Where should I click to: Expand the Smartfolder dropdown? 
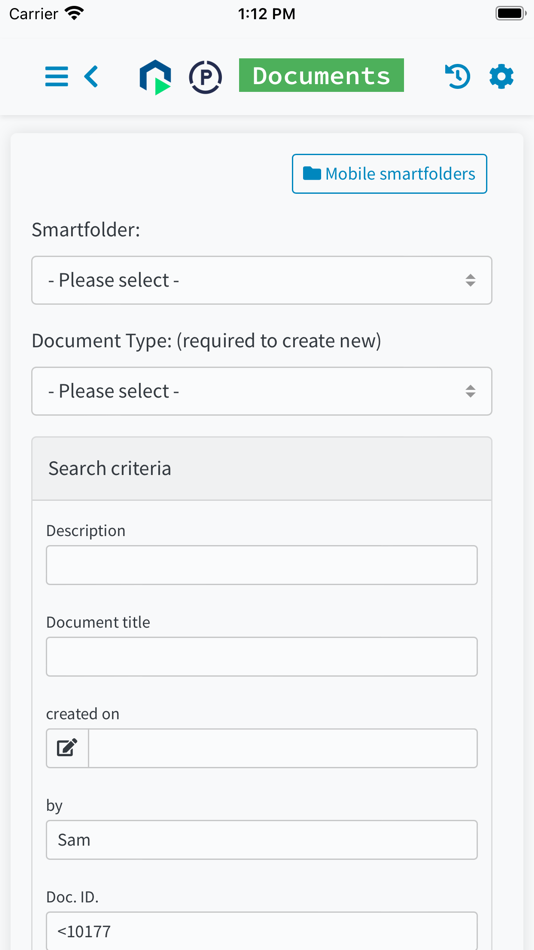[262, 280]
